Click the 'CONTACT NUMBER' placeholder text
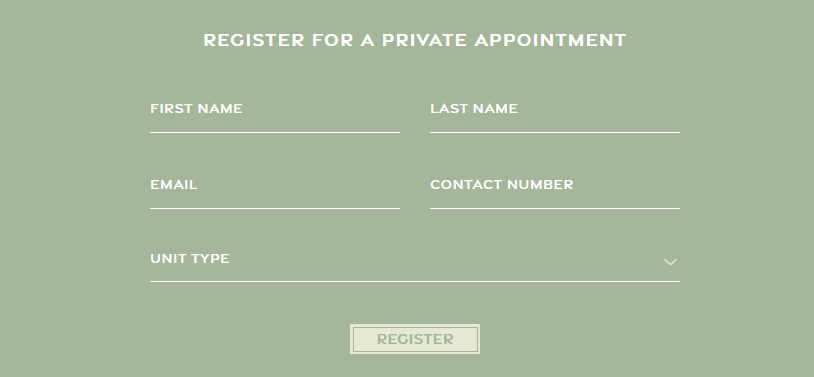This screenshot has width=814, height=377. [501, 184]
